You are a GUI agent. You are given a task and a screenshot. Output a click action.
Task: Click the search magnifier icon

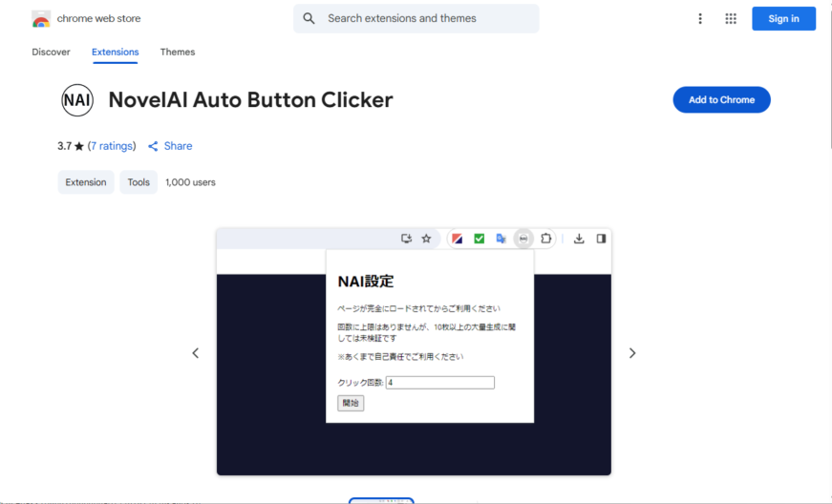pyautogui.click(x=309, y=18)
